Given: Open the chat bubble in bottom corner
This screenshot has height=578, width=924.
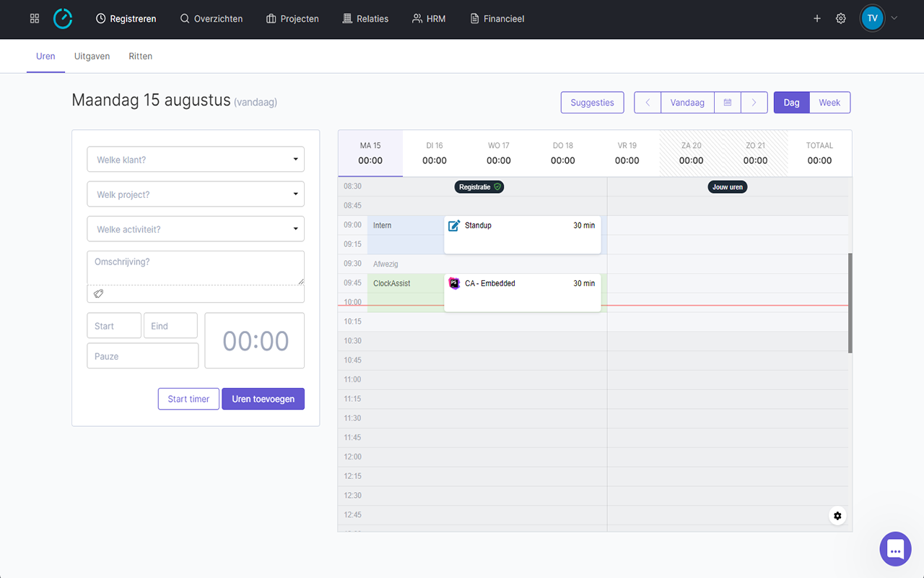Looking at the screenshot, I should click(x=895, y=549).
